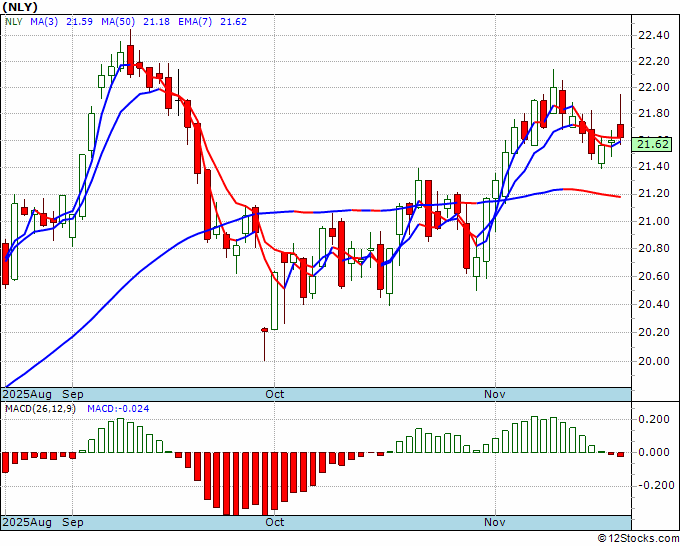Click the 20.80 price axis label
The width and height of the screenshot is (680, 546).
[x=654, y=248]
